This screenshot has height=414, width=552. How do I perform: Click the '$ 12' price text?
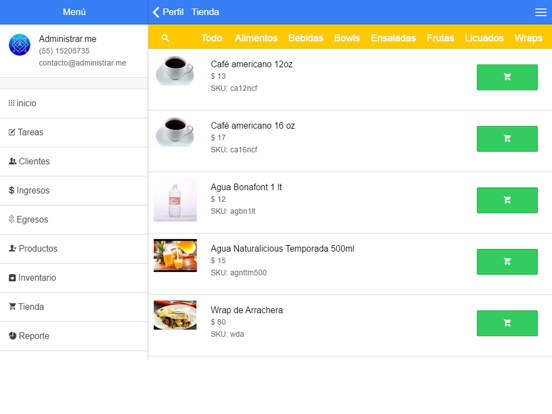point(218,199)
